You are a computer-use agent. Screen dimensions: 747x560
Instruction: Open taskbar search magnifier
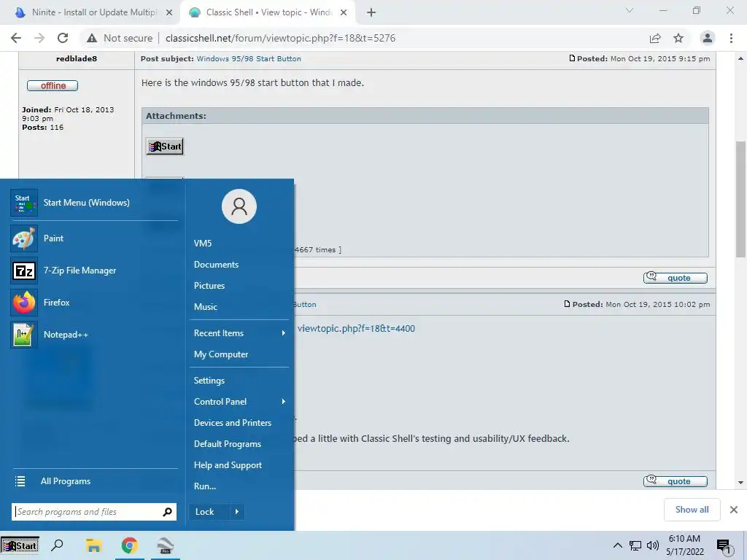pos(57,545)
